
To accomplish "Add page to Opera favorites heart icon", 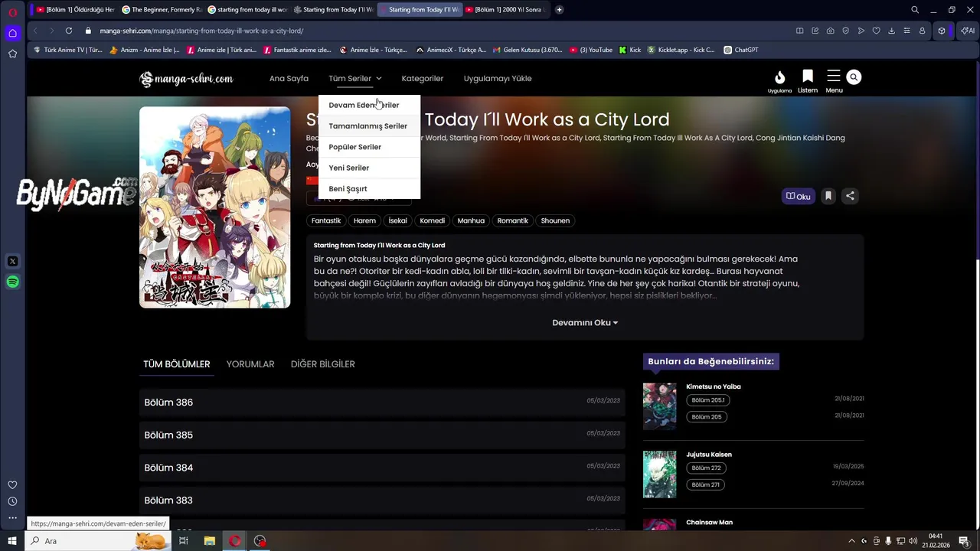I will click(877, 31).
